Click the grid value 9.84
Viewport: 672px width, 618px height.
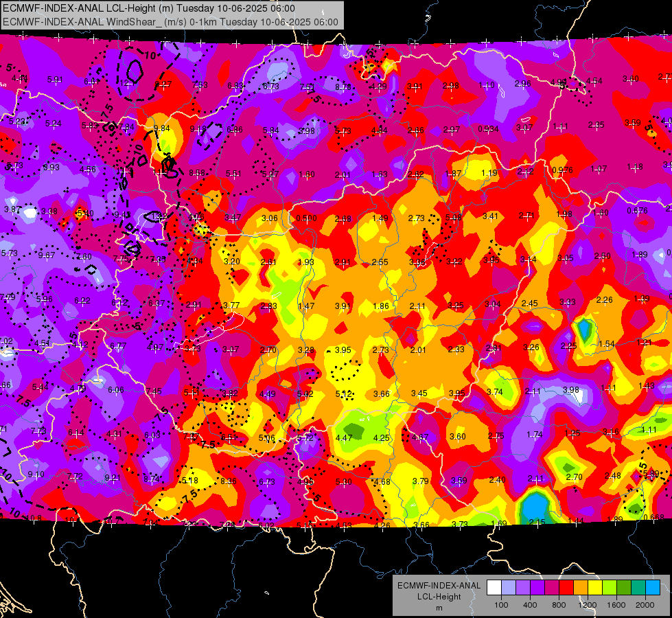coord(161,128)
